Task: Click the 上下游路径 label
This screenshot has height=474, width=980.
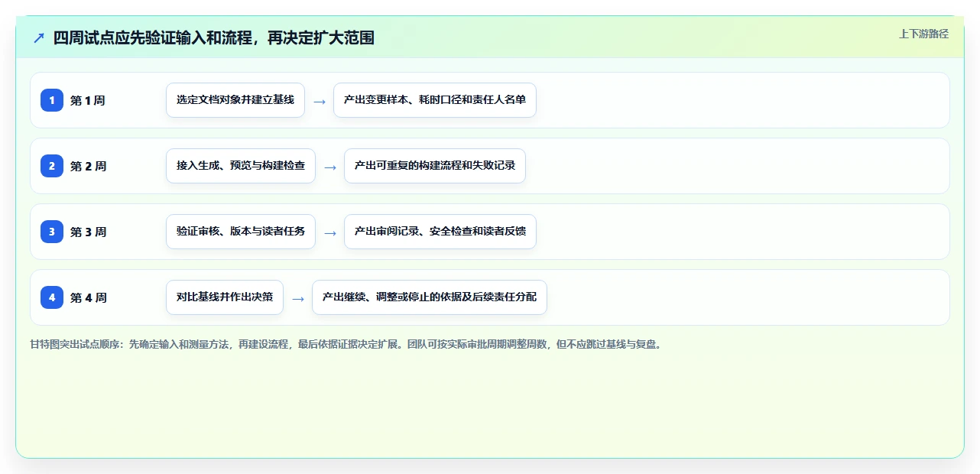Action: pyautogui.click(x=923, y=34)
